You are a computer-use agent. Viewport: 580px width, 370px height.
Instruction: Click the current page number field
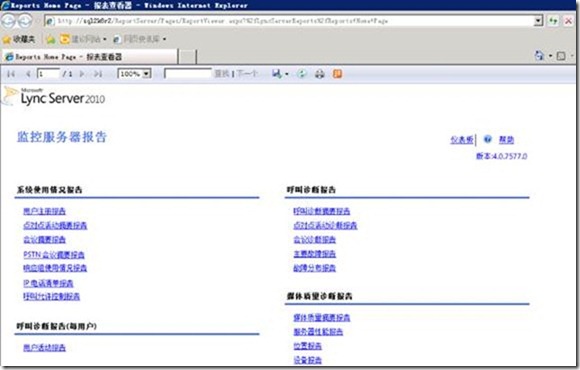[x=48, y=74]
